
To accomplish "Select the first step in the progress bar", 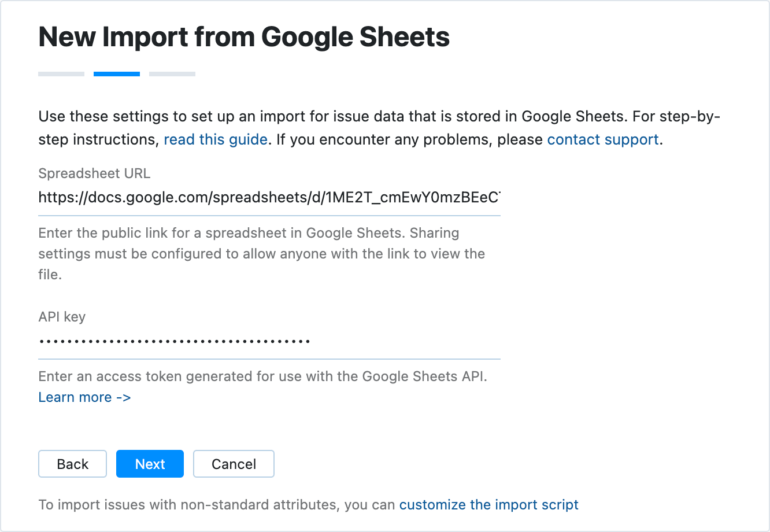I will [x=61, y=73].
